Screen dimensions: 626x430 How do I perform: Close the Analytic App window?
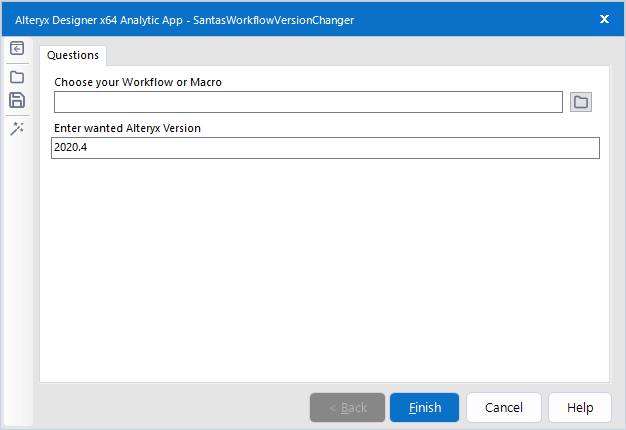pyautogui.click(x=604, y=19)
